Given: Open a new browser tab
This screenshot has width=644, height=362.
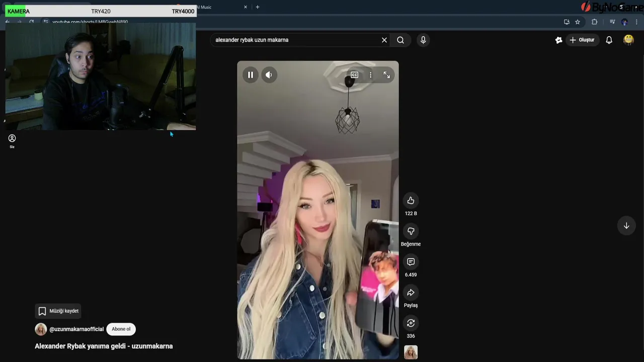Looking at the screenshot, I should 258,7.
